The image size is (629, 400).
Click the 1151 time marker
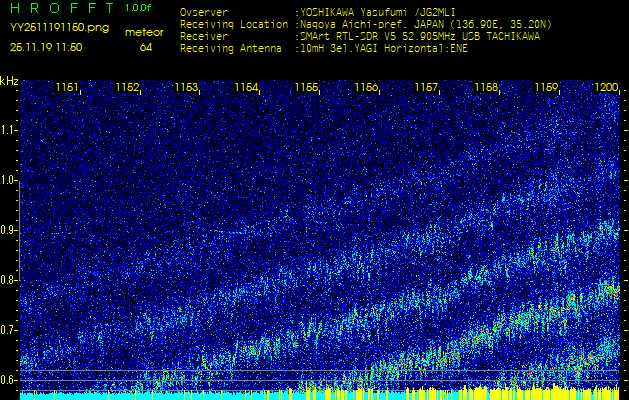tap(67, 87)
